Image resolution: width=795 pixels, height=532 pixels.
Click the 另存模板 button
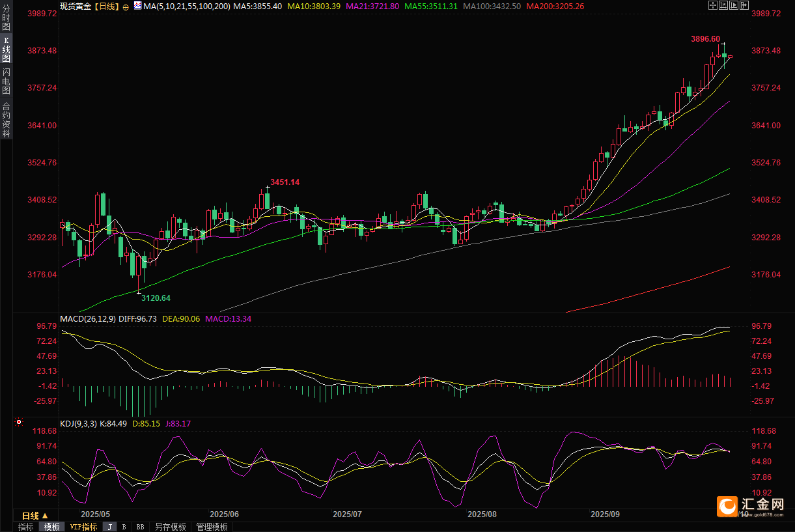pos(170,527)
